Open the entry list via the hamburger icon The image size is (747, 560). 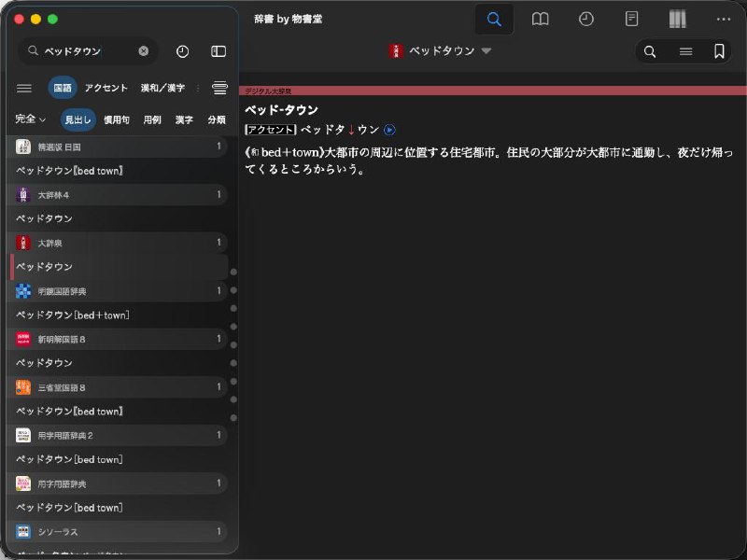tap(688, 52)
